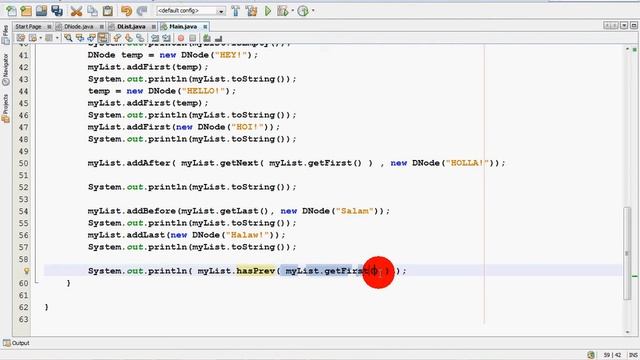
Task: Select the Main.java tab
Action: pos(183,27)
